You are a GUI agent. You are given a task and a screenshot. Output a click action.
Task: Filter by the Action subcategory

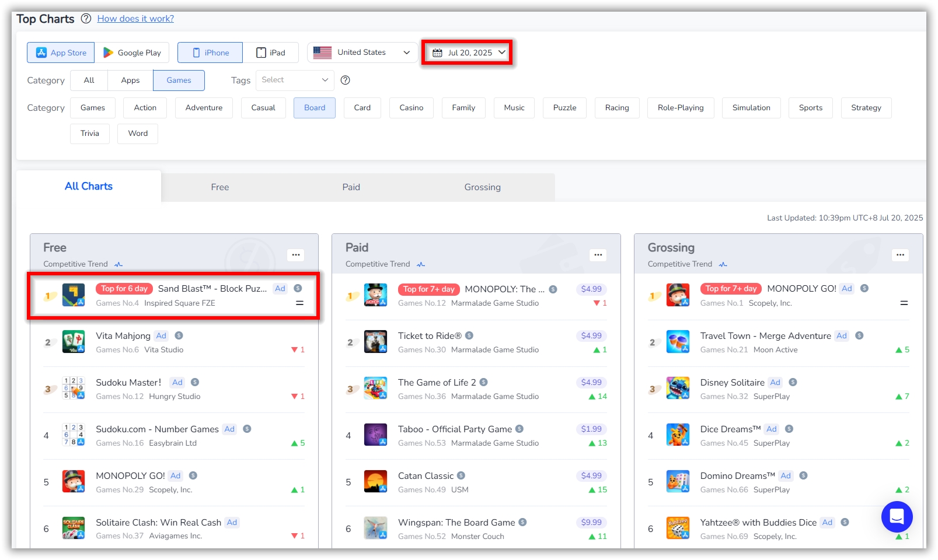tap(145, 108)
